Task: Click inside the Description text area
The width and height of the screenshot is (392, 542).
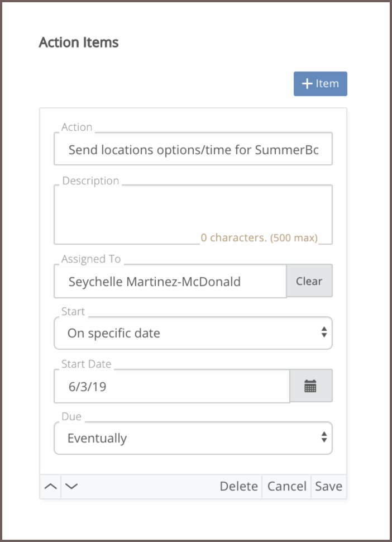Action: point(193,215)
